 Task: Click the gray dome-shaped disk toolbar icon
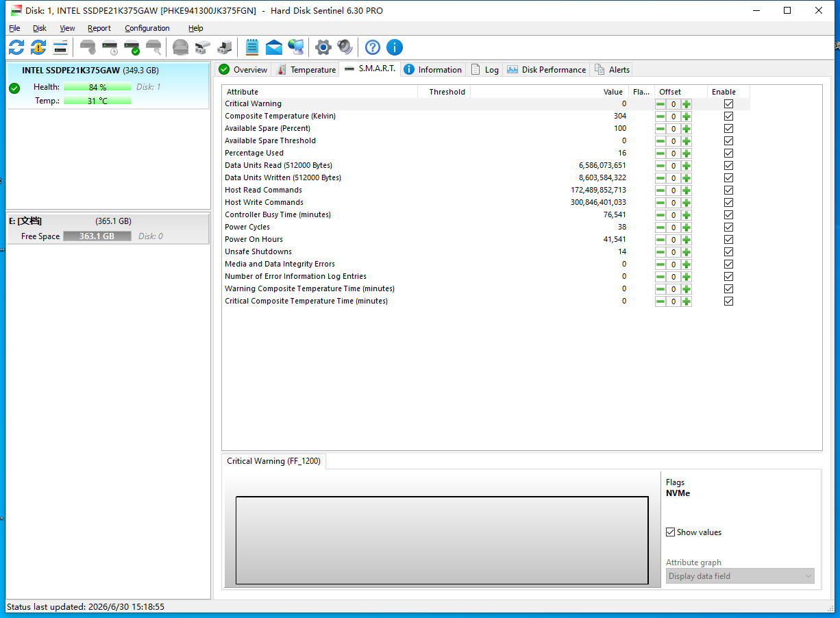(x=180, y=47)
